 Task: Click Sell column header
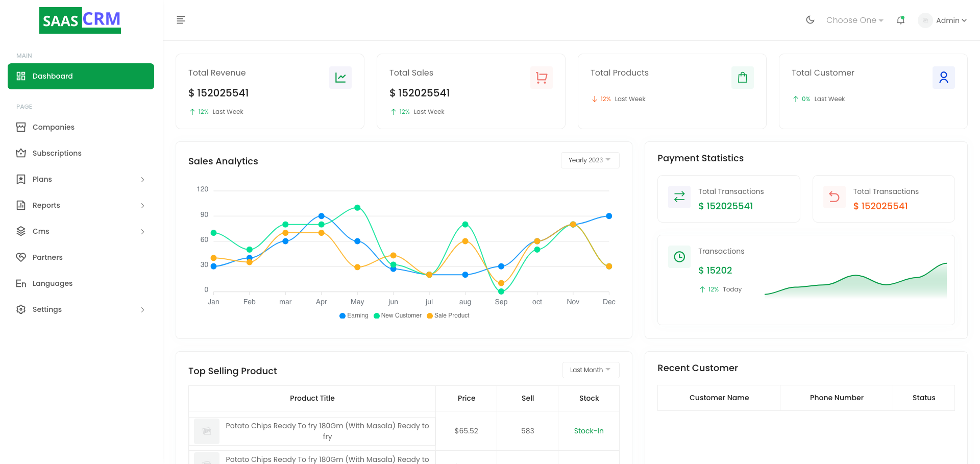coord(528,398)
